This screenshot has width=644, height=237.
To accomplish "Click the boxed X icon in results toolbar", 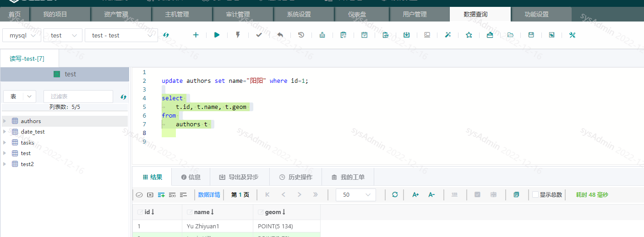I will pyautogui.click(x=150, y=195).
